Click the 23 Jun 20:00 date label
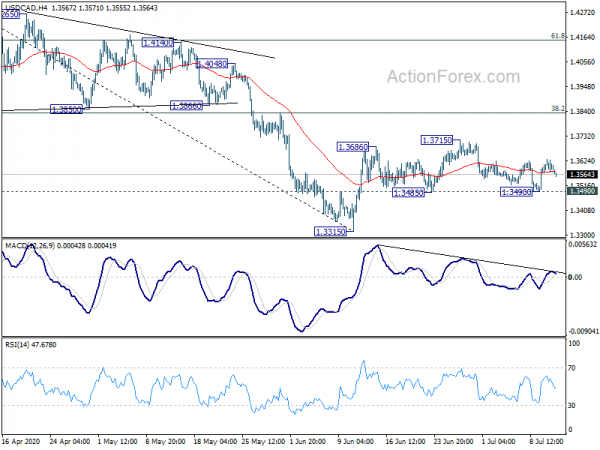The image size is (600, 450). (x=453, y=441)
